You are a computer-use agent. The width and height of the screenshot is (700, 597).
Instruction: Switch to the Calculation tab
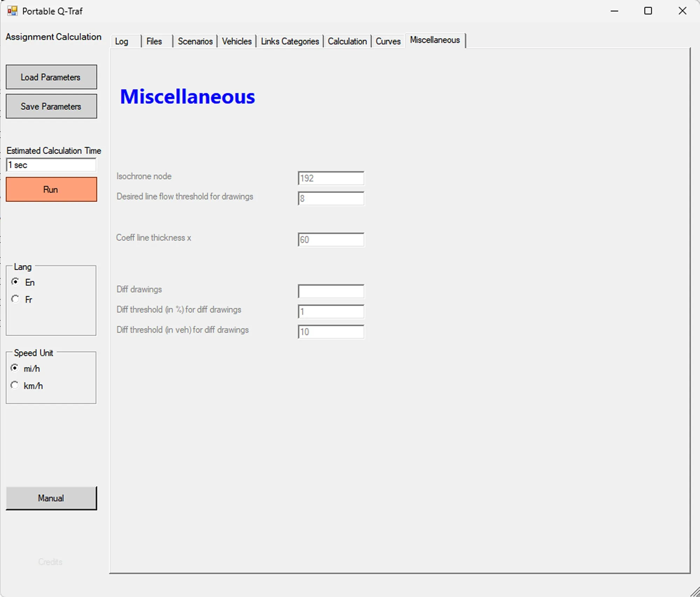click(x=347, y=41)
